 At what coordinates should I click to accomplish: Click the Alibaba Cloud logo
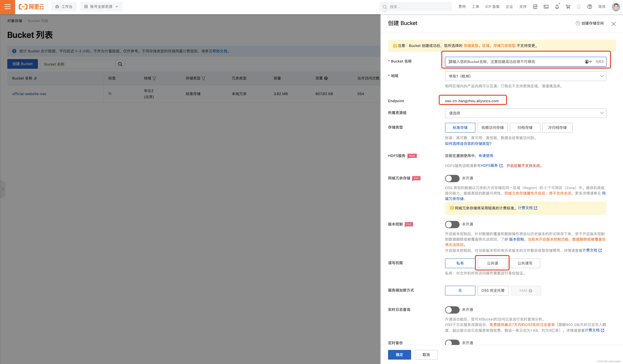[31, 7]
